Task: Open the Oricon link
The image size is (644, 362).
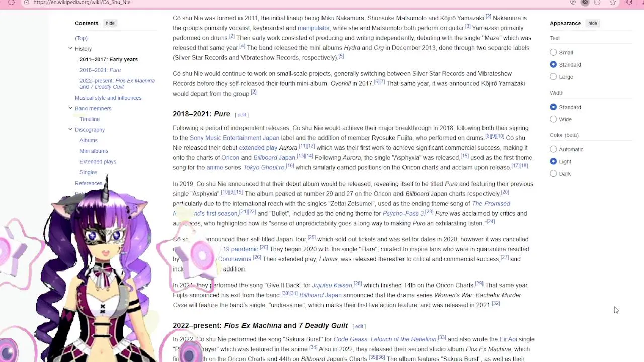Action: point(230,158)
